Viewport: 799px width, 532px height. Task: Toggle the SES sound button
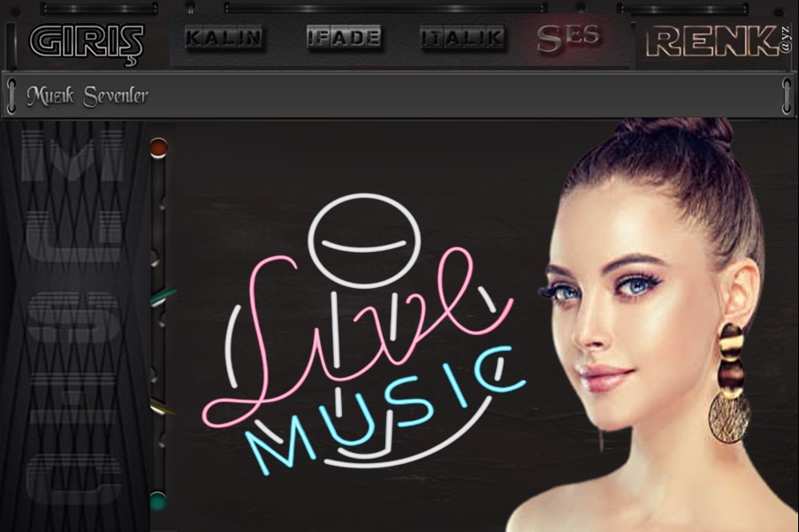(567, 38)
